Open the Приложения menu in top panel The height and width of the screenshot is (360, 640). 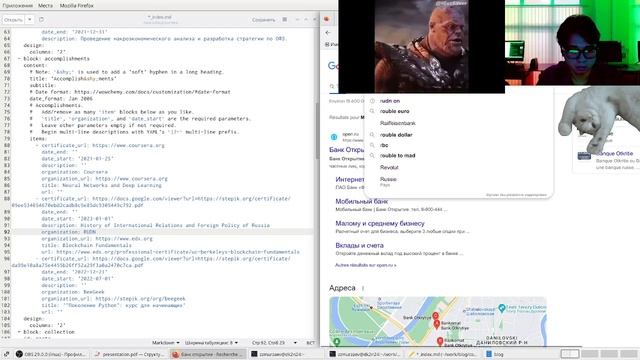[x=18, y=6]
